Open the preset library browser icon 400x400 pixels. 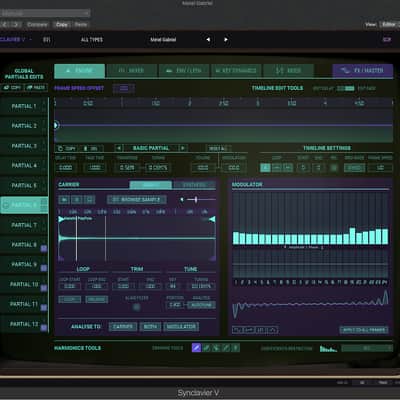[47, 39]
